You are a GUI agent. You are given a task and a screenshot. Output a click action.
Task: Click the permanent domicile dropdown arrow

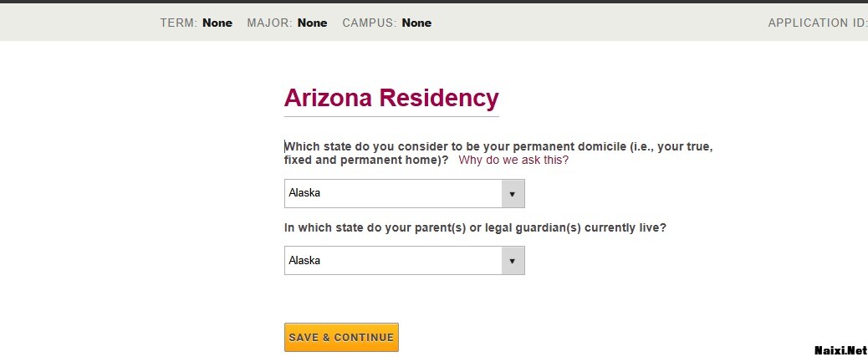513,193
